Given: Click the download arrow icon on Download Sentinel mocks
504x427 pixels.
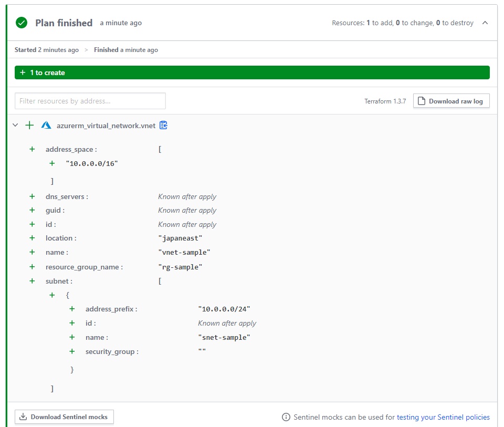Looking at the screenshot, I should pyautogui.click(x=23, y=416).
